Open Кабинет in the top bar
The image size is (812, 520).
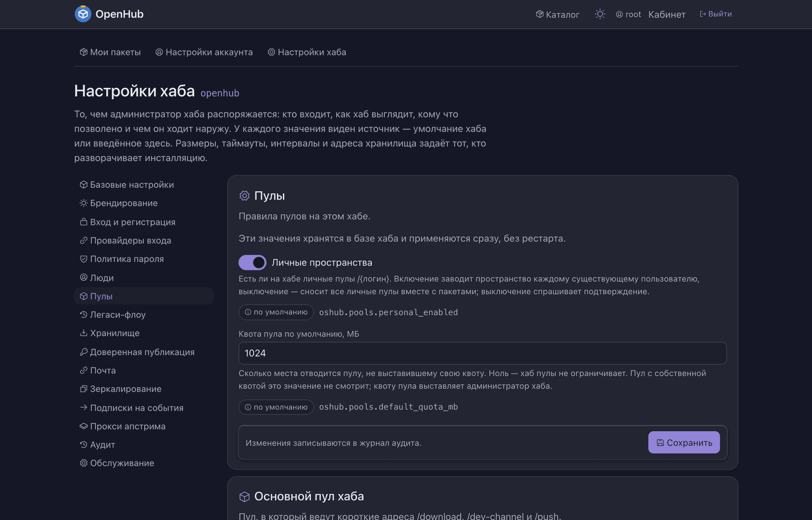coord(667,14)
